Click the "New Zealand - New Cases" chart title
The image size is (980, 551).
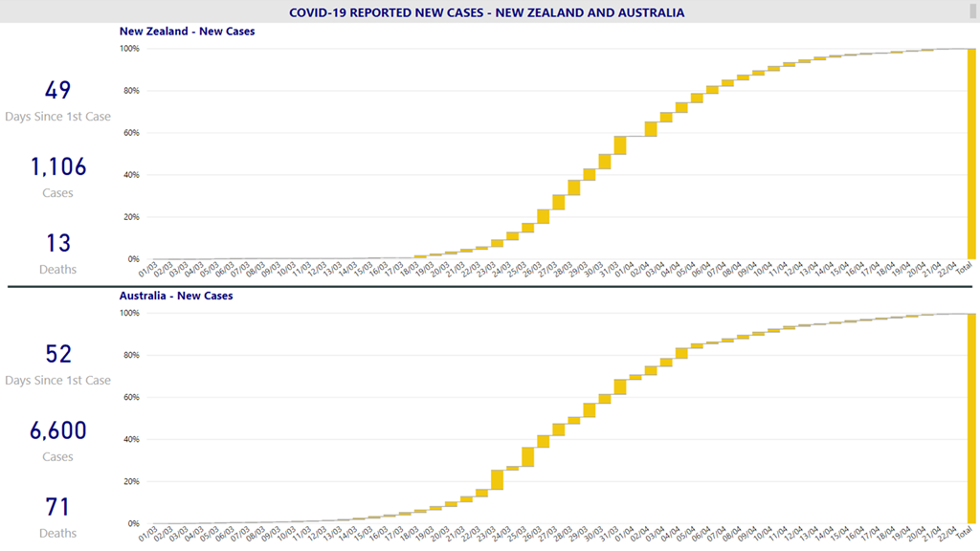click(x=187, y=31)
